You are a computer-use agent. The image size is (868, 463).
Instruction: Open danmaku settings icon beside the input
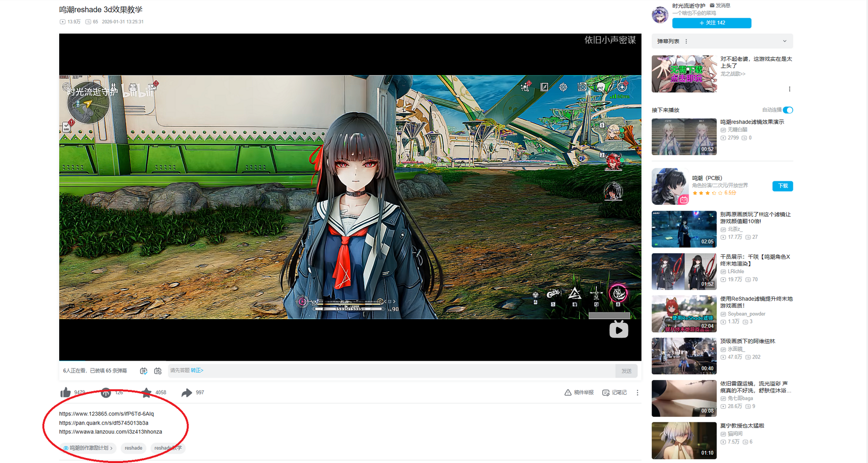158,371
